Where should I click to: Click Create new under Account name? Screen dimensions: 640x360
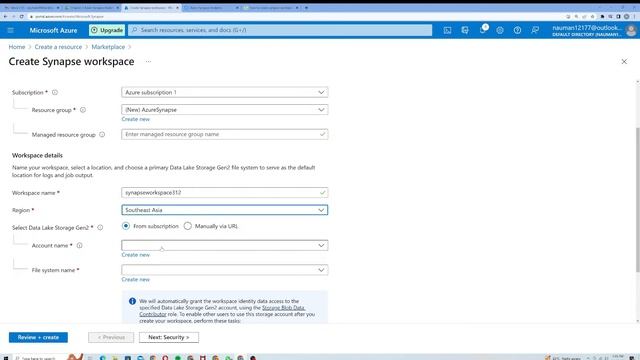pos(136,255)
